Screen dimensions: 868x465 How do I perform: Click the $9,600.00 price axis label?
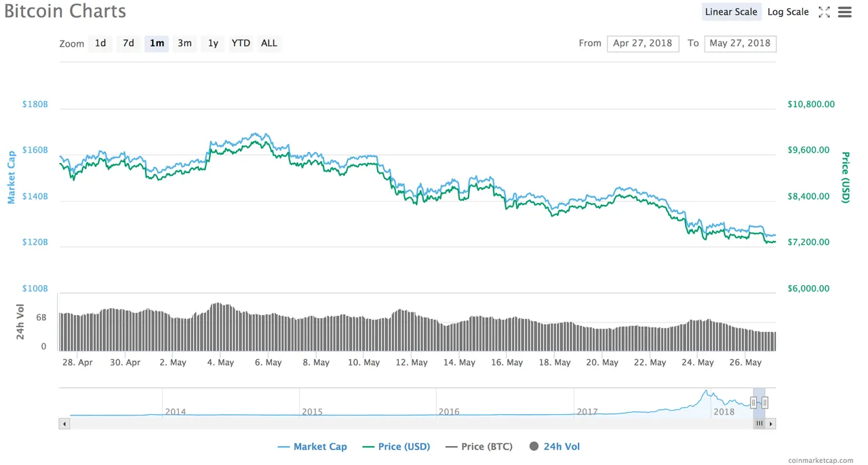(808, 150)
